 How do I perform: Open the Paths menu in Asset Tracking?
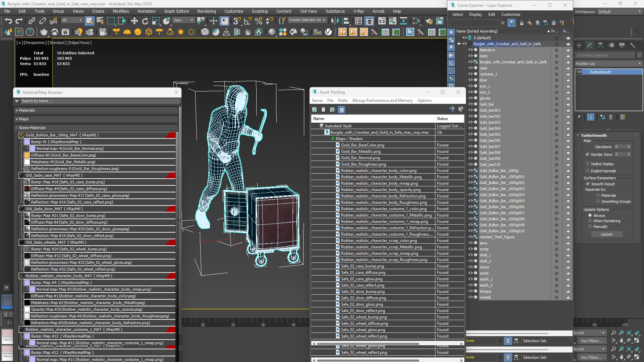tap(343, 101)
